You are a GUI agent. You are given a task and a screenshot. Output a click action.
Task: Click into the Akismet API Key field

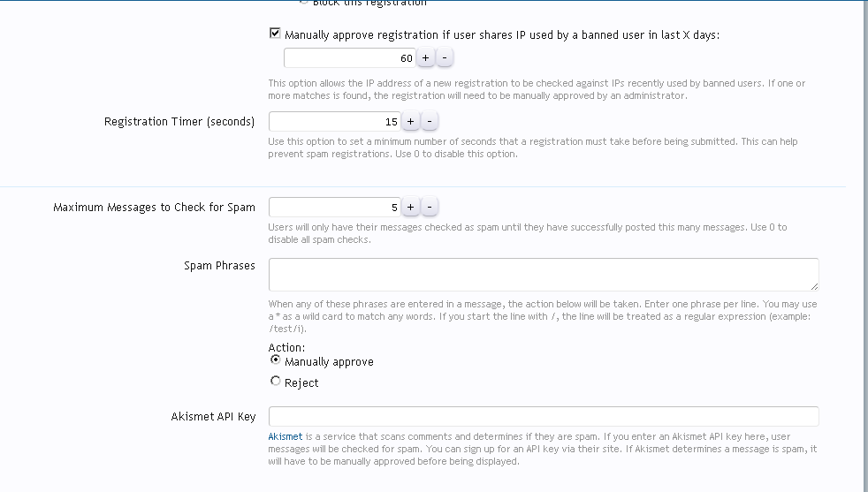[543, 416]
